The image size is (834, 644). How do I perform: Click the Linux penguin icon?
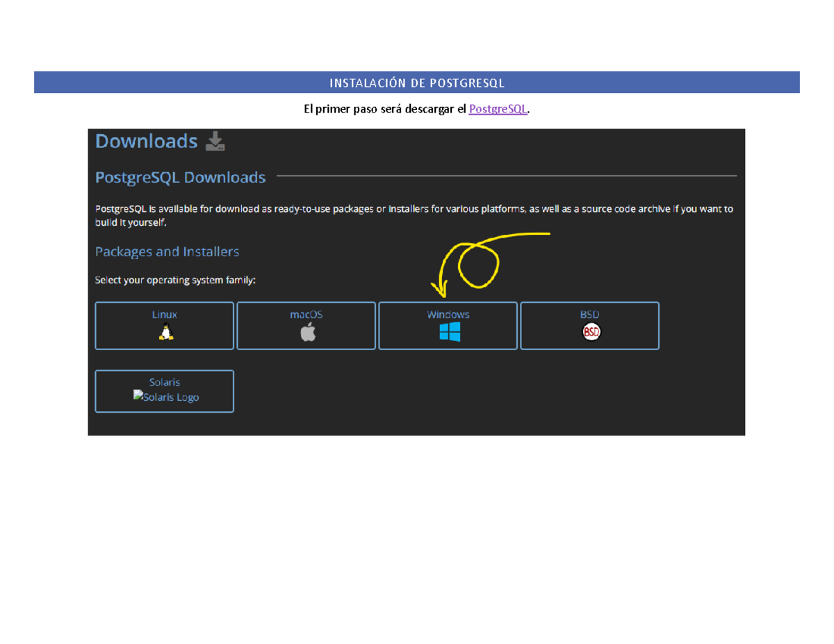(x=163, y=333)
